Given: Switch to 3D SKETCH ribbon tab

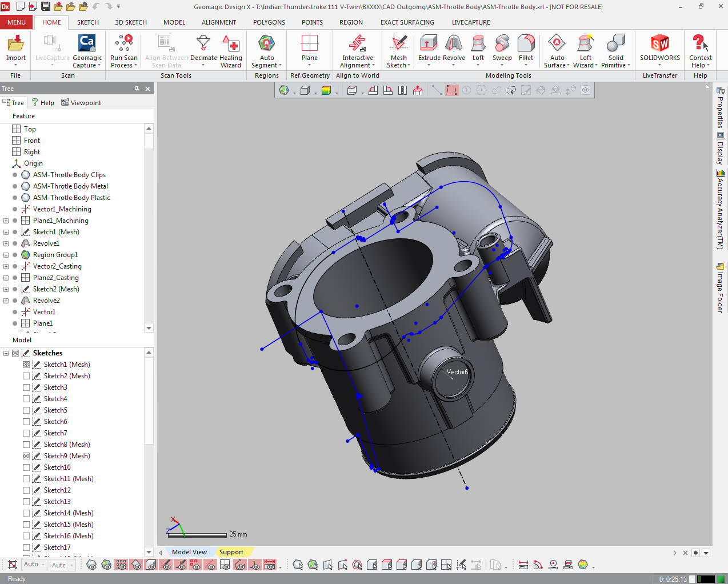Looking at the screenshot, I should (x=131, y=22).
